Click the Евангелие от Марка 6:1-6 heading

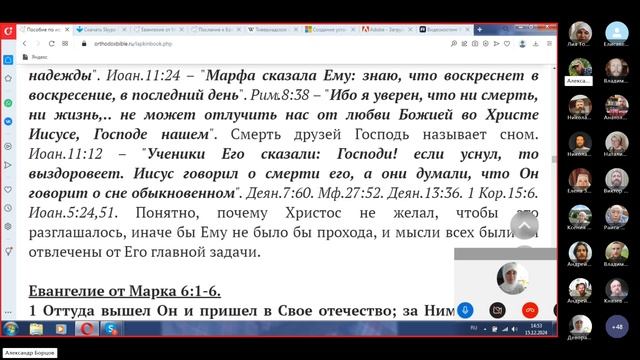click(x=124, y=291)
